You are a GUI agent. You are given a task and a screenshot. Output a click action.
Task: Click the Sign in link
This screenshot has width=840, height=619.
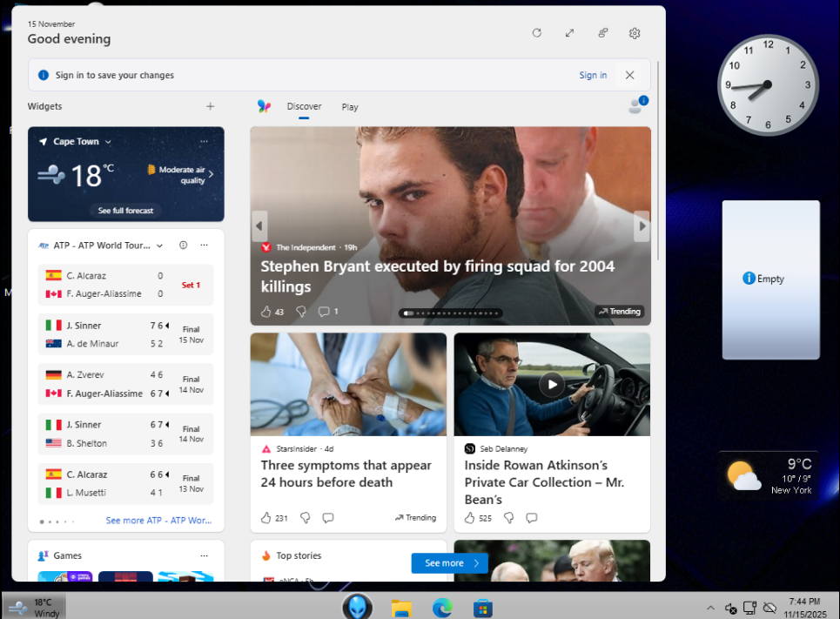click(x=593, y=75)
